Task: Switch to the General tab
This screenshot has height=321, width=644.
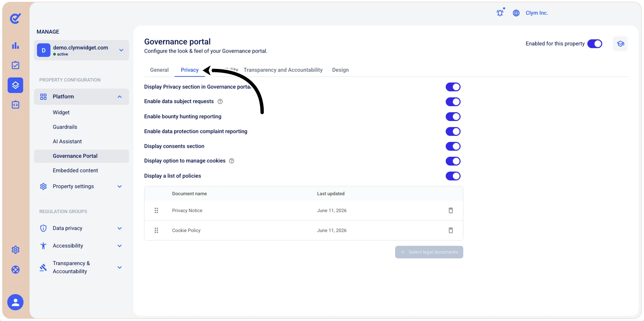Action: pyautogui.click(x=159, y=70)
